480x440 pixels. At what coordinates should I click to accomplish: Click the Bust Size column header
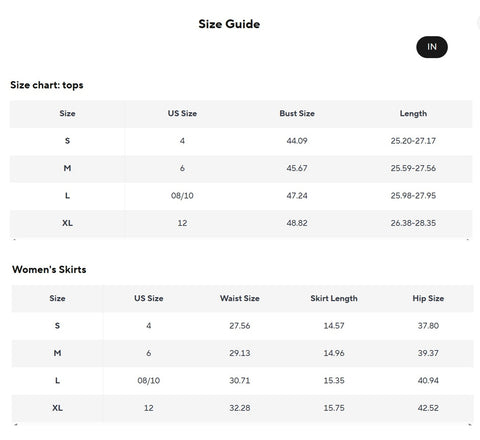coord(297,113)
